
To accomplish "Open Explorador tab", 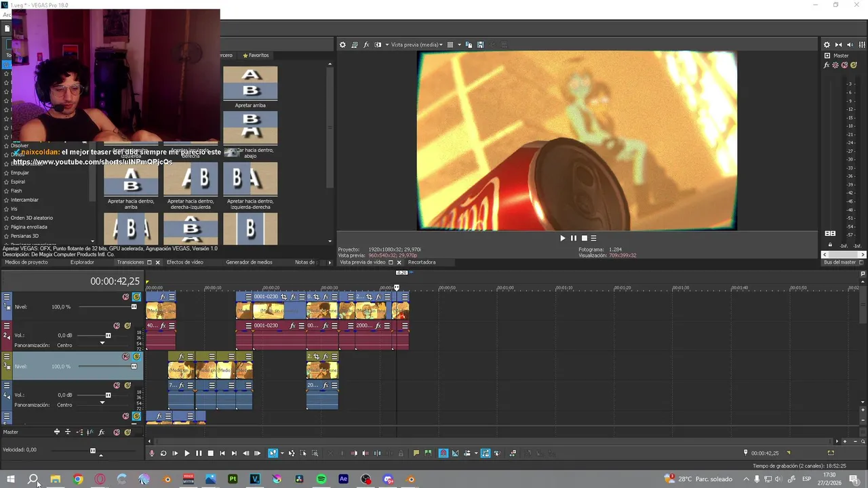I will (x=82, y=262).
